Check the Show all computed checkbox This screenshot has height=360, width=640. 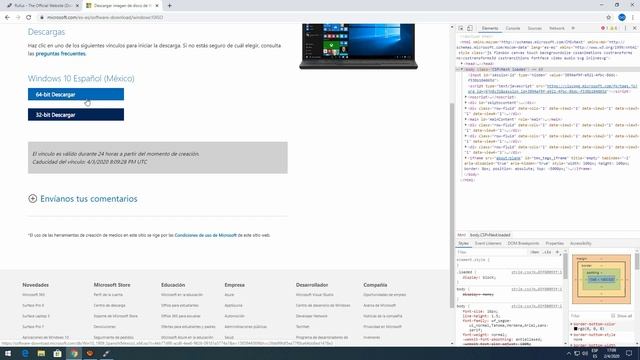613,316
